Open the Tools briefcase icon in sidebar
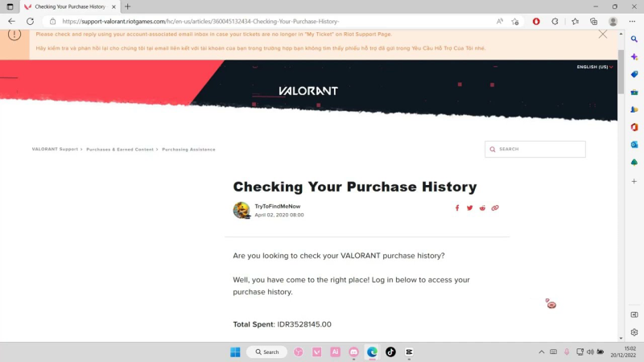The height and width of the screenshot is (362, 644). click(634, 92)
